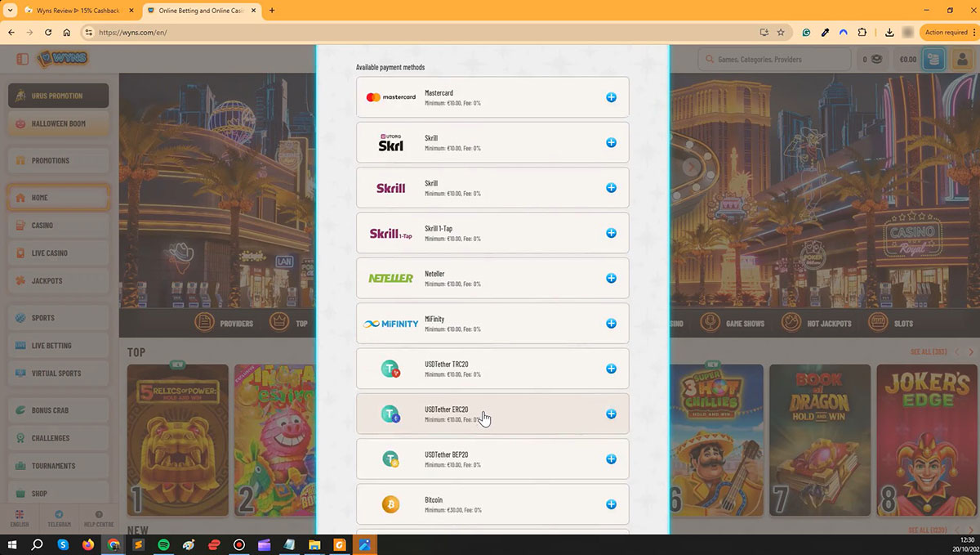Expand the Neteller payment method plus icon
This screenshot has width=980, height=555.
611,278
